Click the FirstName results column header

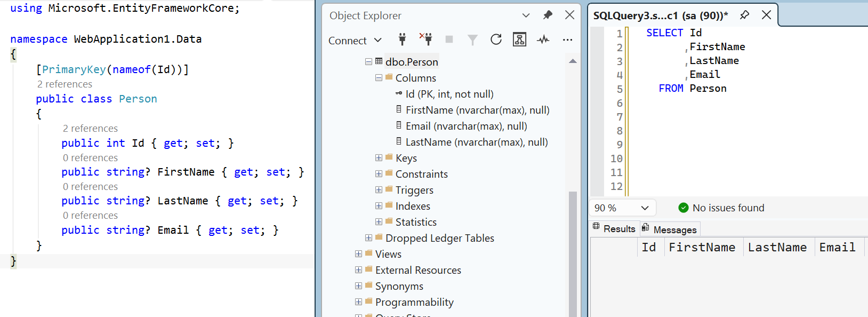[703, 247]
